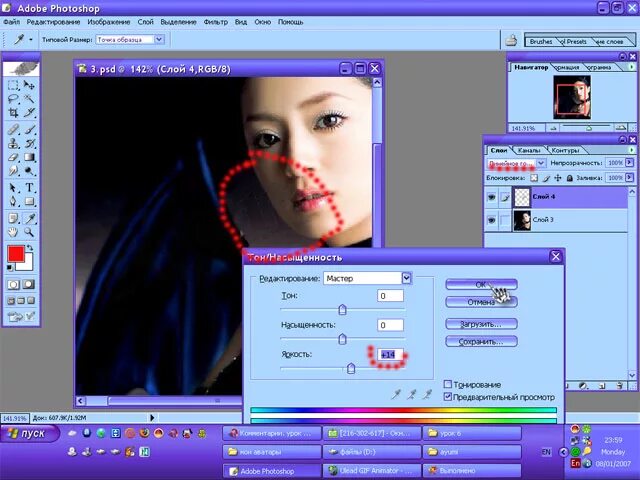Select the Eraser tool
The image size is (640, 480).
(x=13, y=157)
